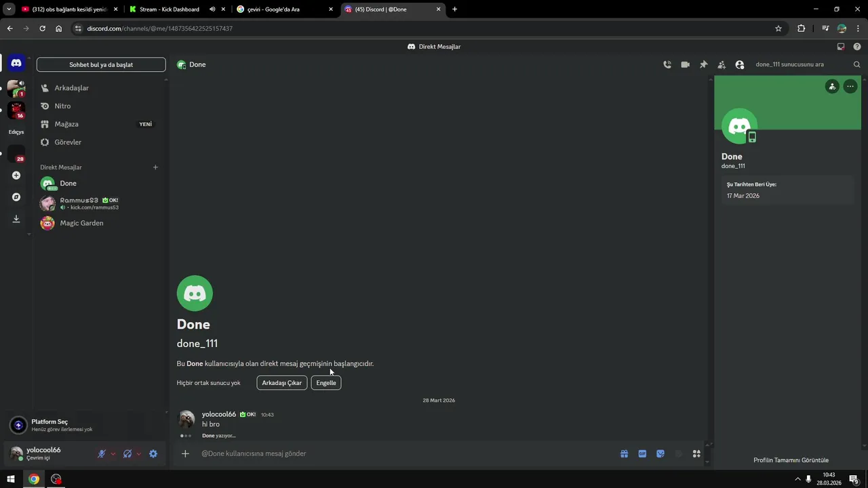
Task: Click yolocool66 username in message
Action: (219, 414)
